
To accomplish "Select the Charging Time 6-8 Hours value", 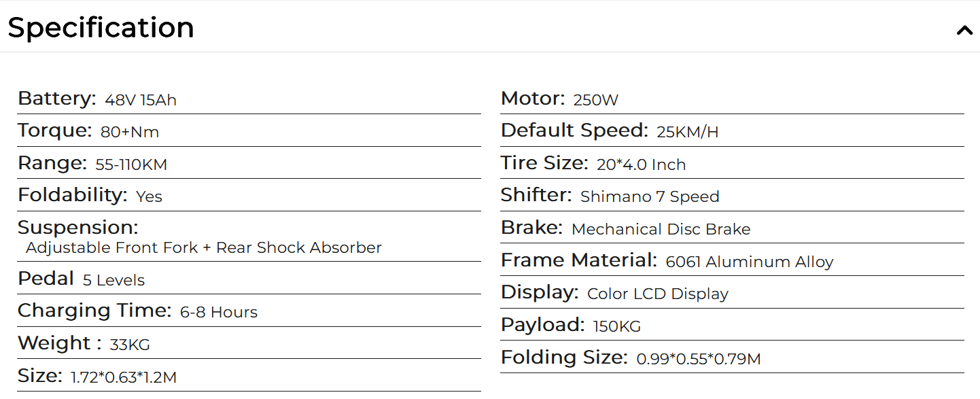I will (x=219, y=313).
